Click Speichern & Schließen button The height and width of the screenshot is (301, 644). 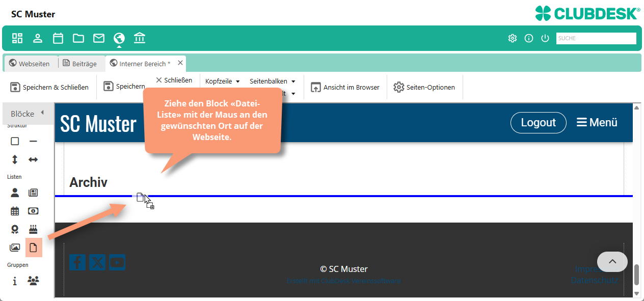tap(49, 87)
